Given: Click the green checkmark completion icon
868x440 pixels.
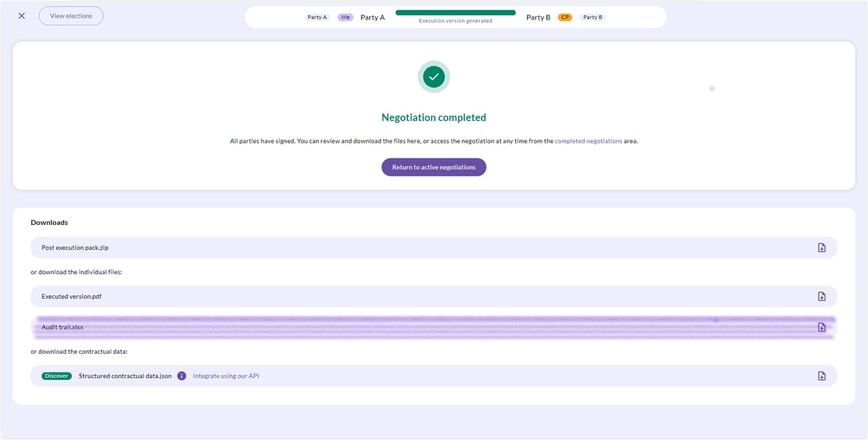Looking at the screenshot, I should point(434,77).
